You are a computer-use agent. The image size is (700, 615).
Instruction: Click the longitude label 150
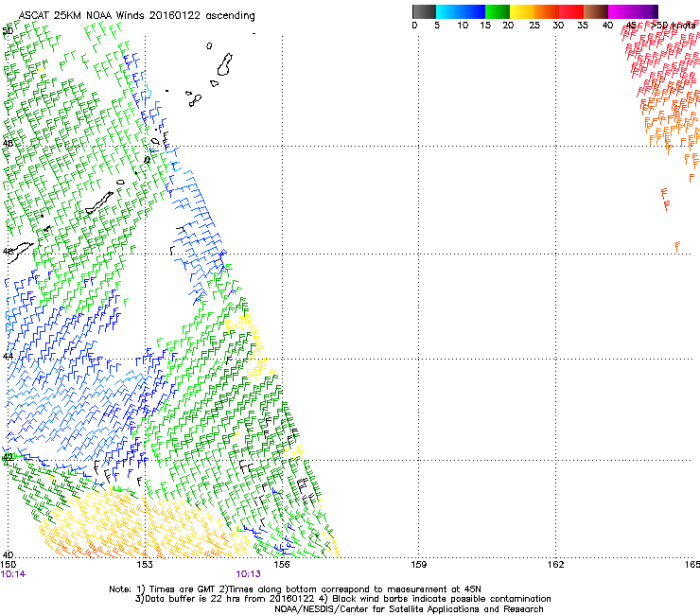[x=9, y=565]
